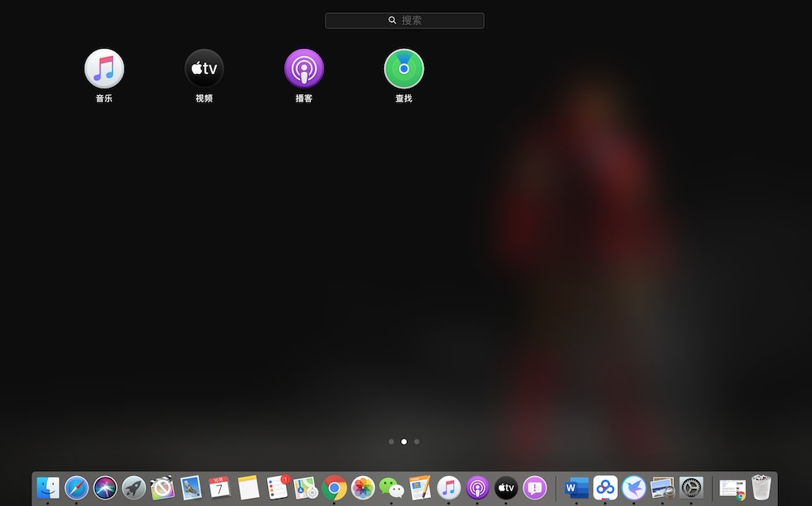The image size is (812, 506).
Task: Go to the third Launchpad page dot
Action: (417, 442)
